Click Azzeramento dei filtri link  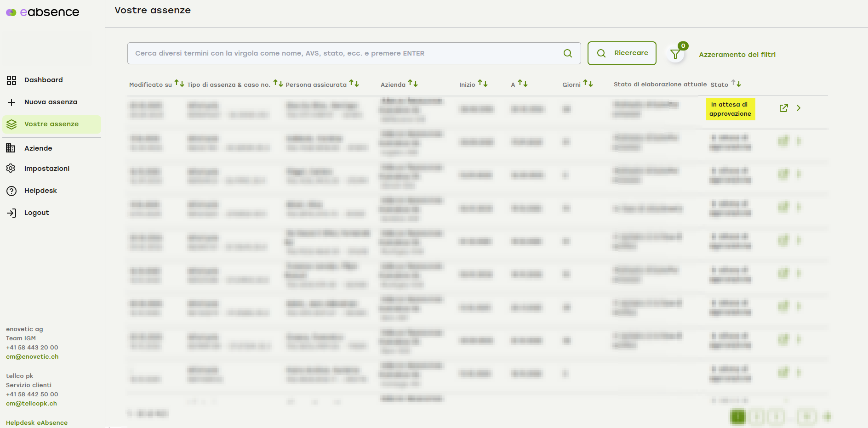click(x=737, y=55)
